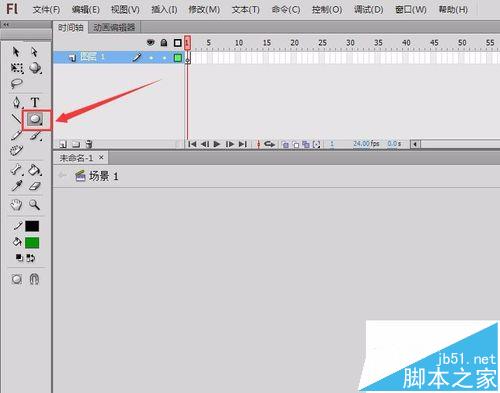Click the center frame icon

click(258, 144)
